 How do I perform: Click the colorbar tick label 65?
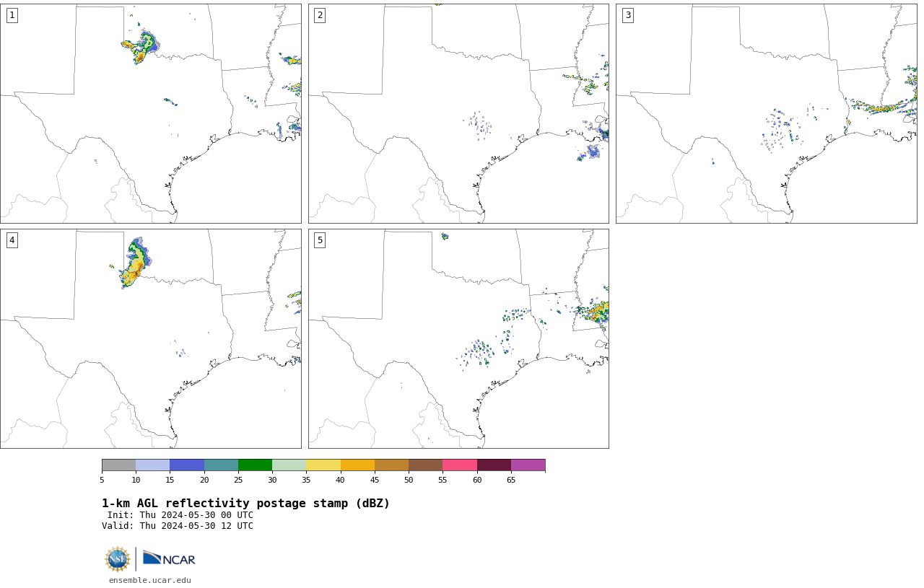(x=511, y=480)
